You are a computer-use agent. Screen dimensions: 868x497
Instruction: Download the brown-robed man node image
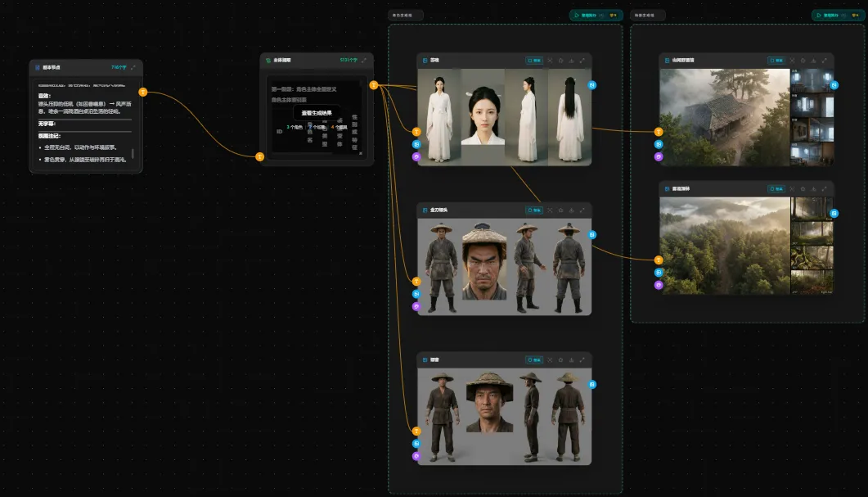[x=571, y=359]
